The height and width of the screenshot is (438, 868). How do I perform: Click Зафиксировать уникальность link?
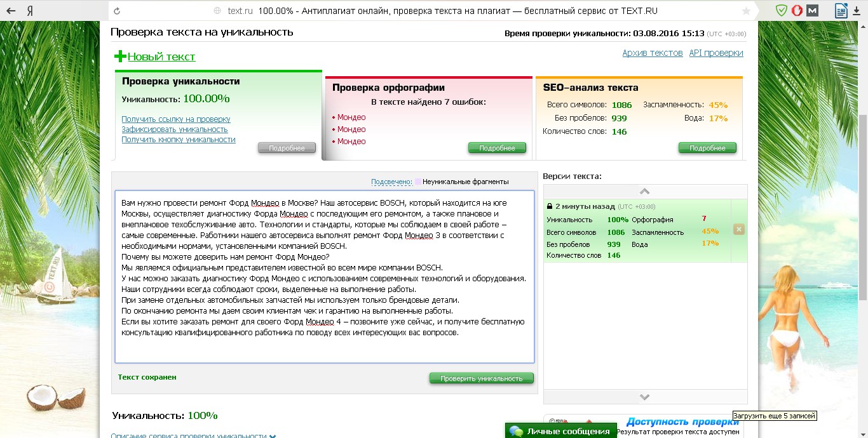[x=175, y=129]
